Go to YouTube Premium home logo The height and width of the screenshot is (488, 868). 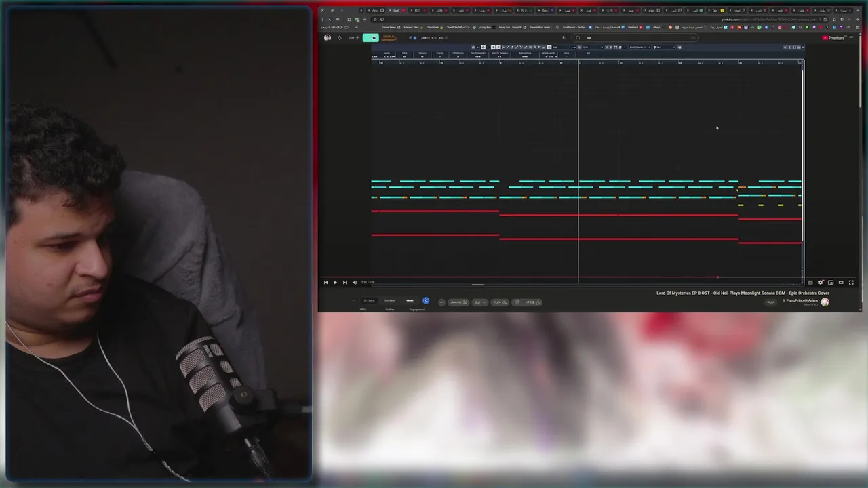(x=833, y=38)
